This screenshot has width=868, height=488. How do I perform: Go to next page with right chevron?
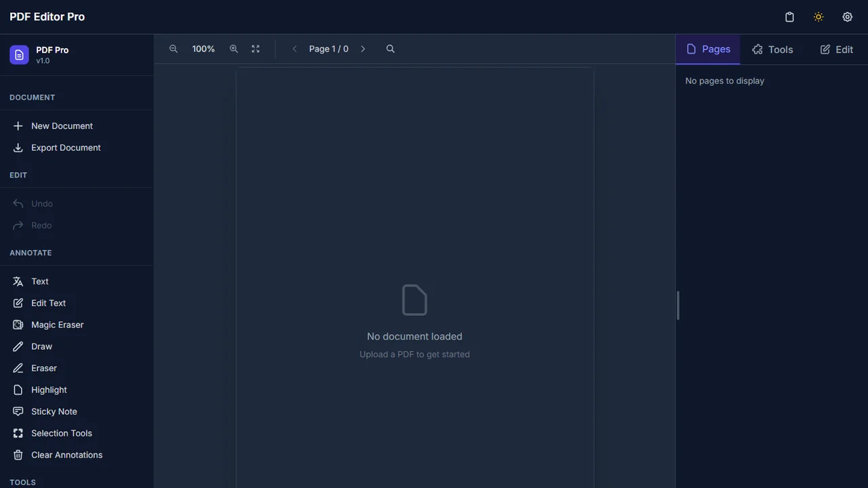click(363, 49)
